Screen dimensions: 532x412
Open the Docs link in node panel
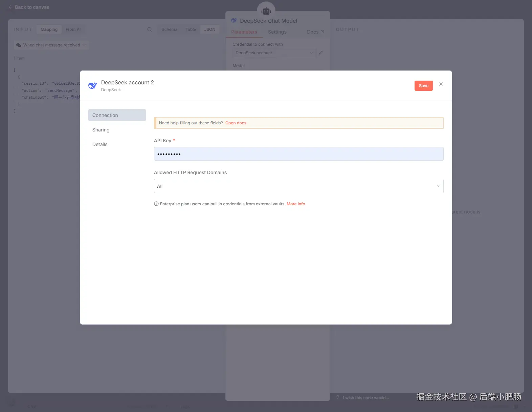click(315, 32)
